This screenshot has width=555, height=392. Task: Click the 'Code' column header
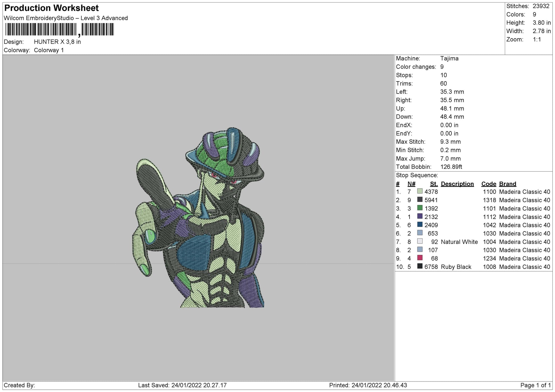pyautogui.click(x=489, y=184)
